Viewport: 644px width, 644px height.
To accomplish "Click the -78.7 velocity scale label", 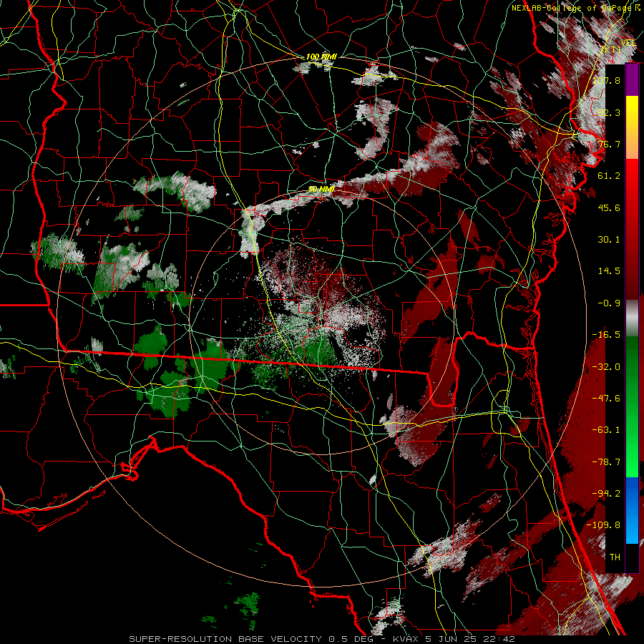I will click(x=606, y=462).
